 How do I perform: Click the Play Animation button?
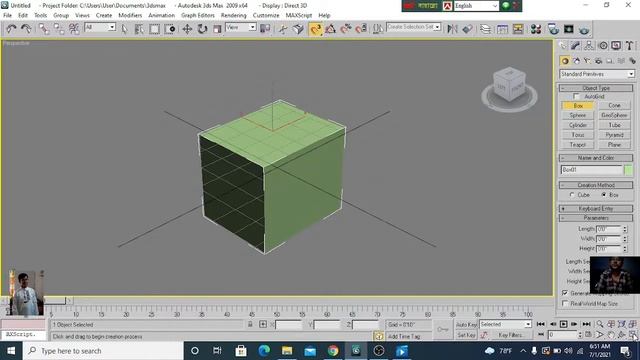[564, 324]
